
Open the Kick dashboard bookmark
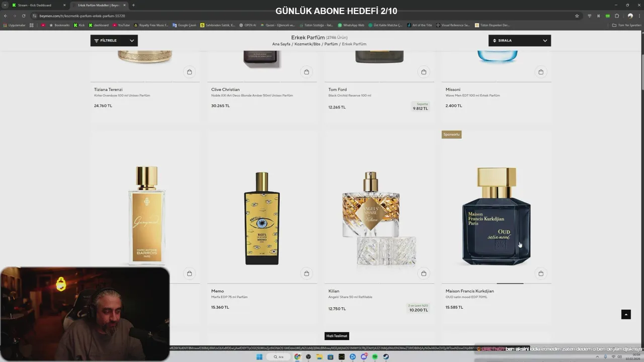point(99,25)
